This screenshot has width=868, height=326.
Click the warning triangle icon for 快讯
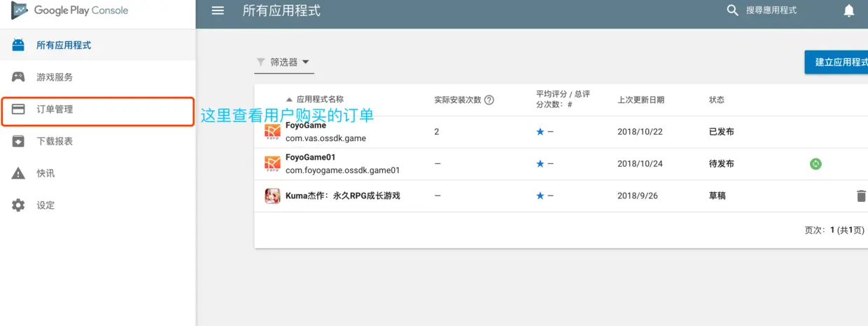point(18,173)
